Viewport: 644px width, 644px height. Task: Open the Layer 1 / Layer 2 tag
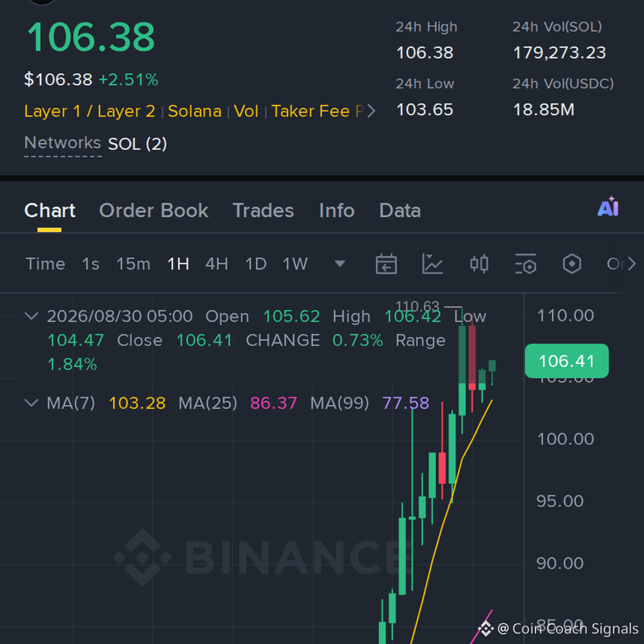pos(89,111)
